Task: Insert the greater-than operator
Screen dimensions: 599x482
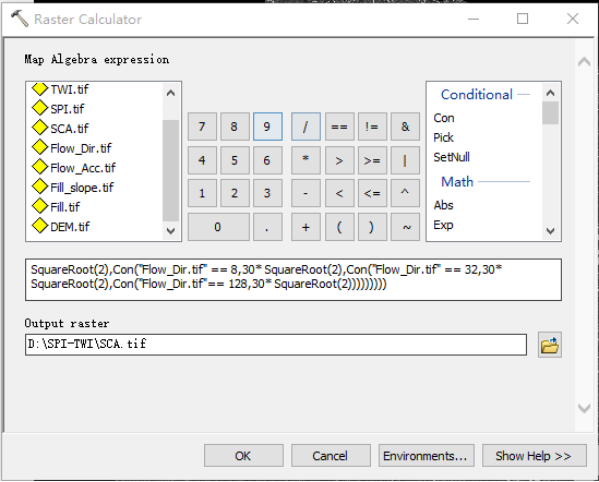Action: (340, 160)
